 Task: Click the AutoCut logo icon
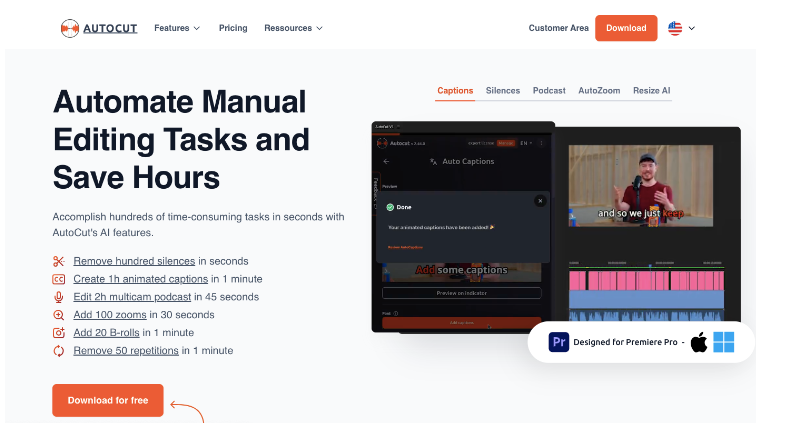[x=69, y=28]
